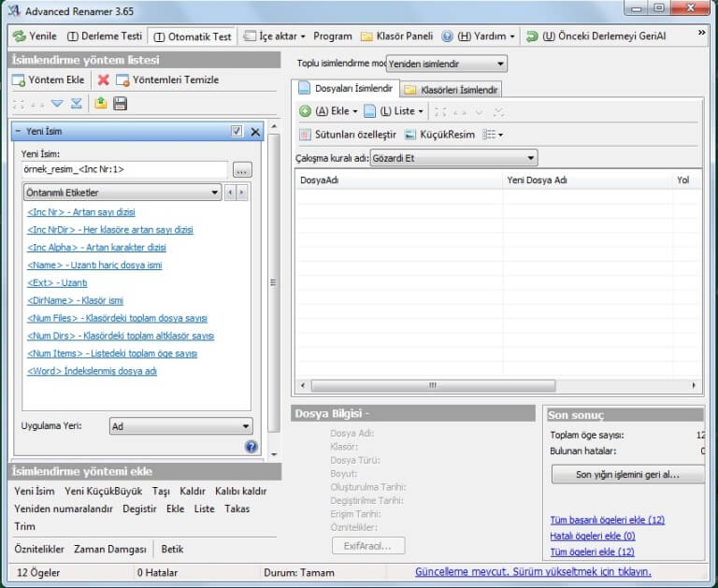Image resolution: width=718 pixels, height=588 pixels.
Task: Click the Yenile refresh icon
Action: (x=19, y=36)
